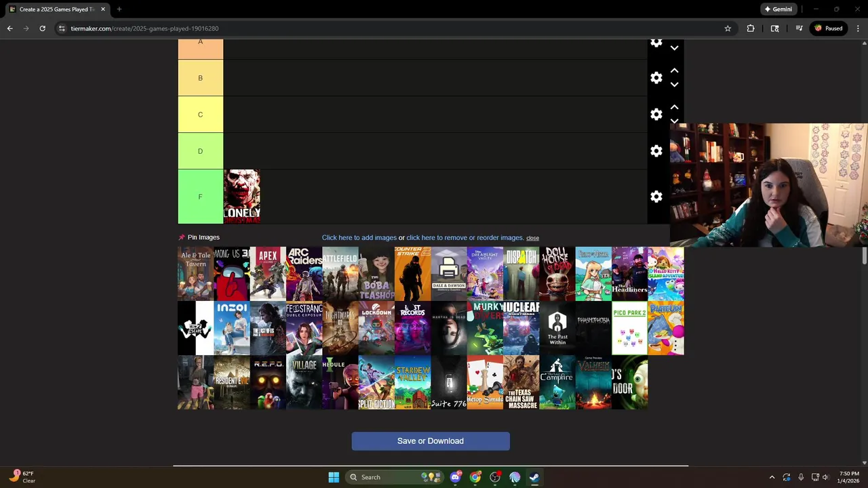Open settings gear for tier B

pos(656,78)
